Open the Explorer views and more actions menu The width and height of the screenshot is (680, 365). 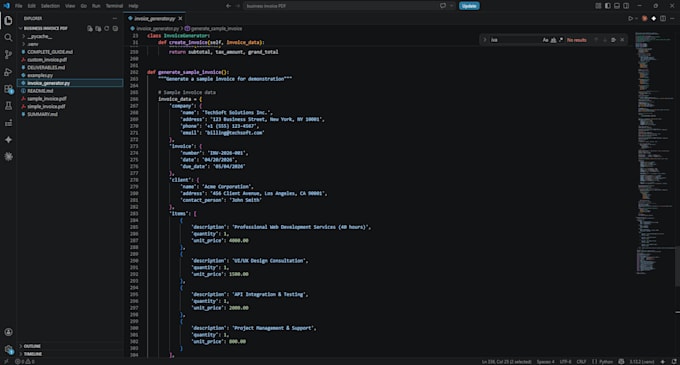click(114, 19)
